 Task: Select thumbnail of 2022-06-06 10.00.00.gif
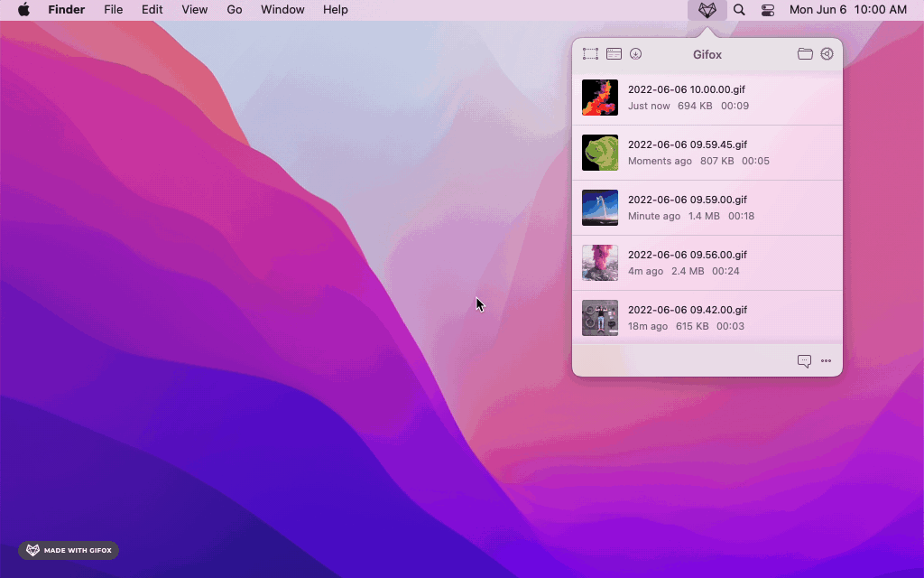tap(600, 98)
